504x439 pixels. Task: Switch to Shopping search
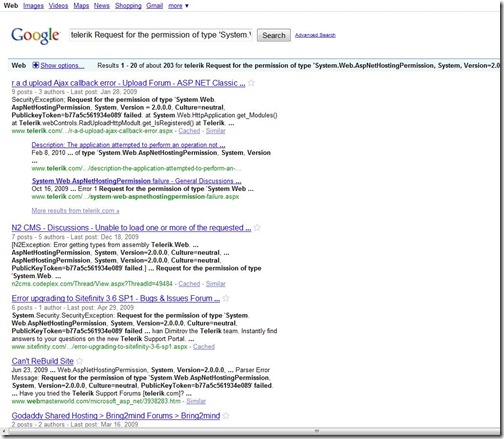128,6
